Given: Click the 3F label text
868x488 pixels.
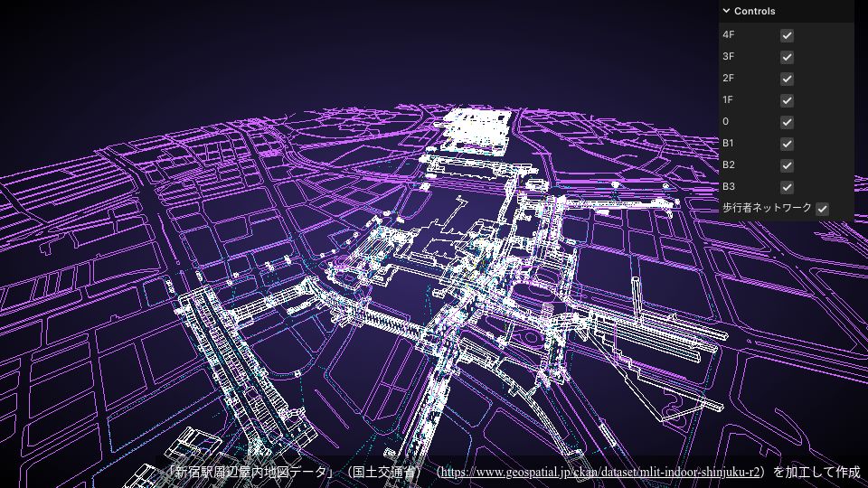Looking at the screenshot, I should [729, 56].
